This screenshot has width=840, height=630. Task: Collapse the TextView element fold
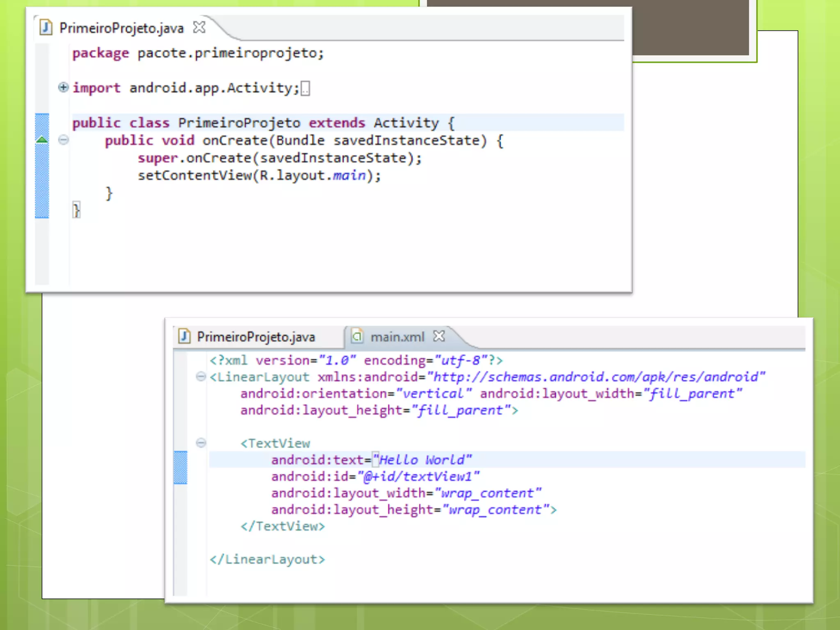click(201, 443)
